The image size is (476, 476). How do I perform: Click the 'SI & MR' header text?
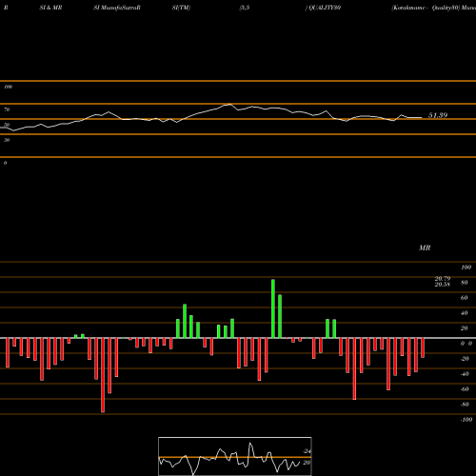pos(50,8)
